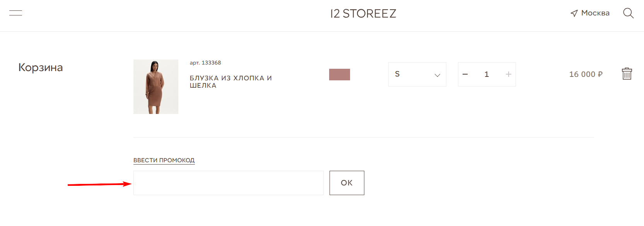The width and height of the screenshot is (644, 226).
Task: Click the blouse product photo
Action: 156,87
